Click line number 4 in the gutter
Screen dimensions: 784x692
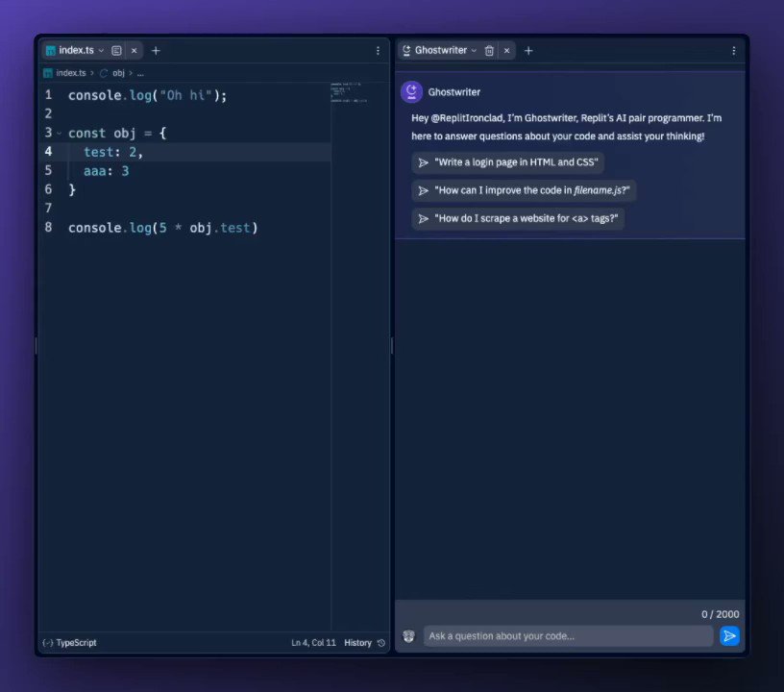48,152
